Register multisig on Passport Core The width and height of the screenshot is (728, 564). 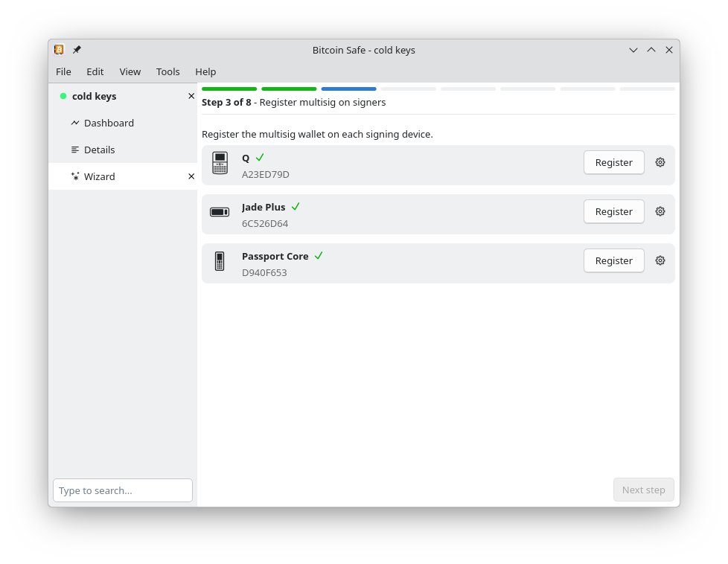[x=614, y=261]
